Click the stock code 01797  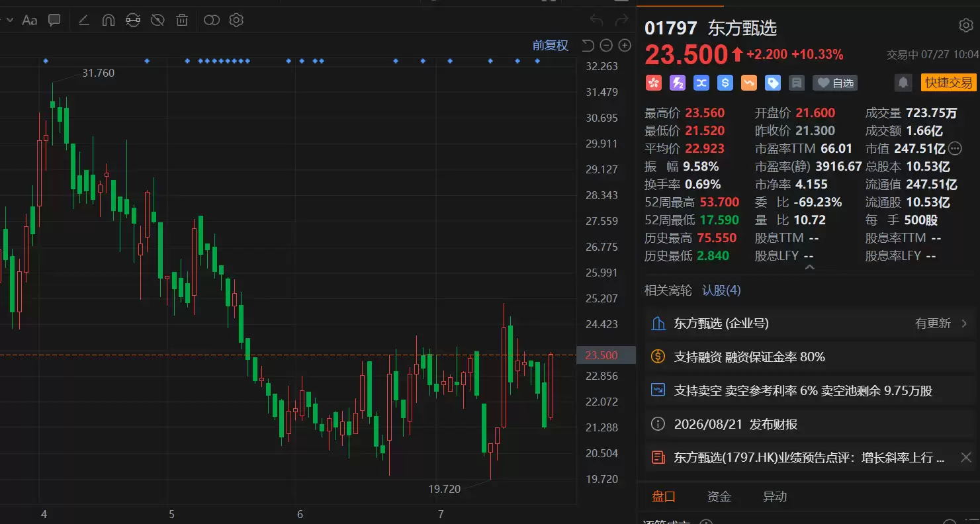671,28
